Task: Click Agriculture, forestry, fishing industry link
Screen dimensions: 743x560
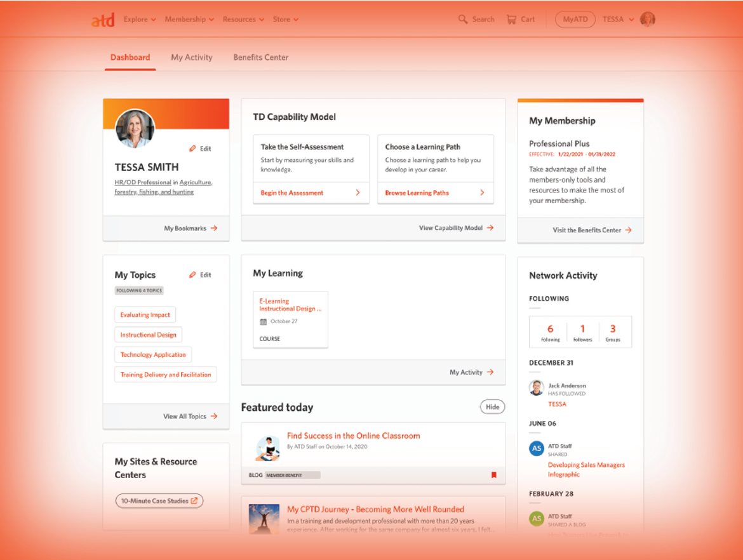Action: pos(163,187)
